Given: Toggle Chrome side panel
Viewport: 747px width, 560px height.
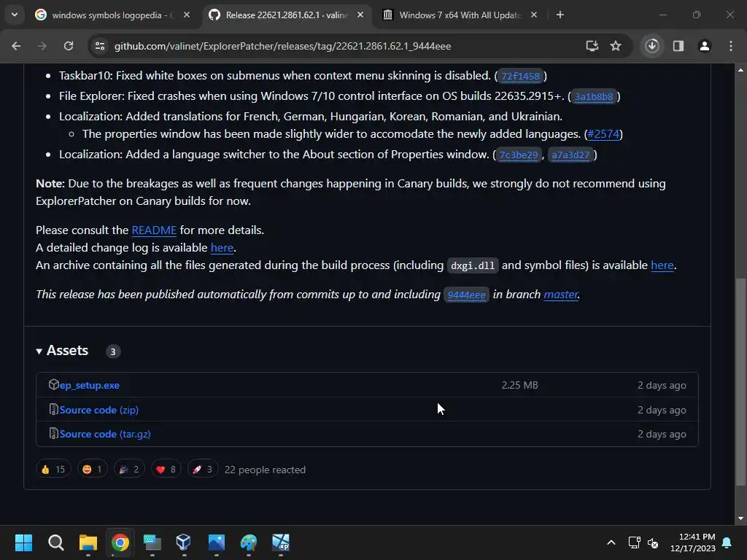Looking at the screenshot, I should 678,46.
